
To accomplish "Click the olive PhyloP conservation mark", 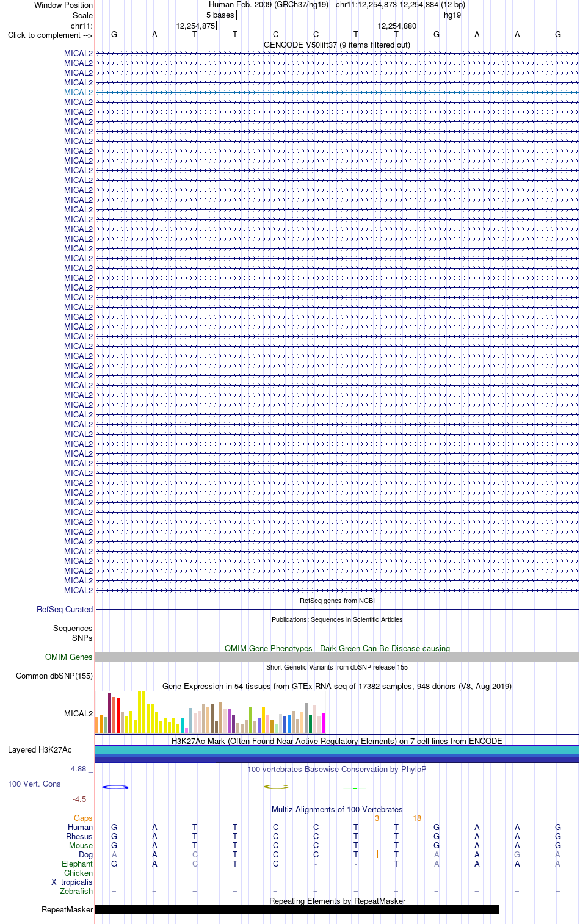I will pos(276,786).
